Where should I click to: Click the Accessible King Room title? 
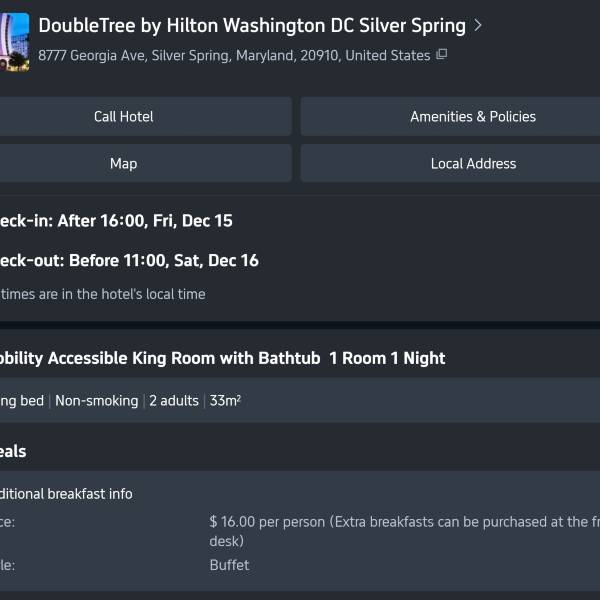coord(222,358)
